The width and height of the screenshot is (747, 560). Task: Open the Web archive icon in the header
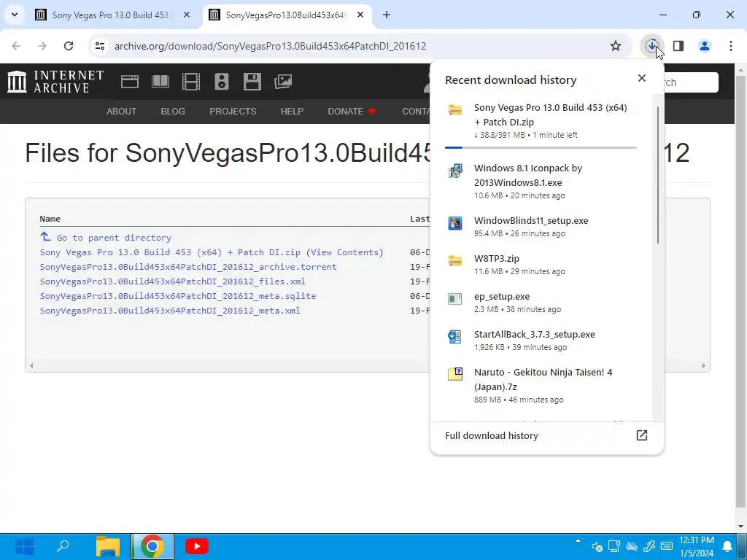(x=130, y=82)
